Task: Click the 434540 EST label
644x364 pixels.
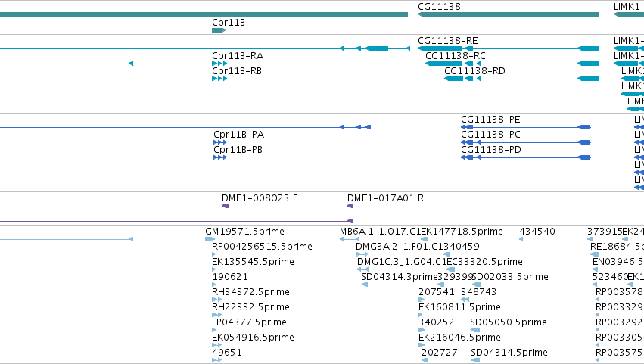Action: (537, 232)
